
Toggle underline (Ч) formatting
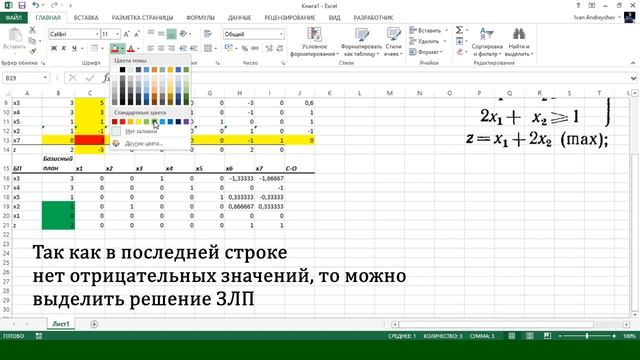(74, 49)
